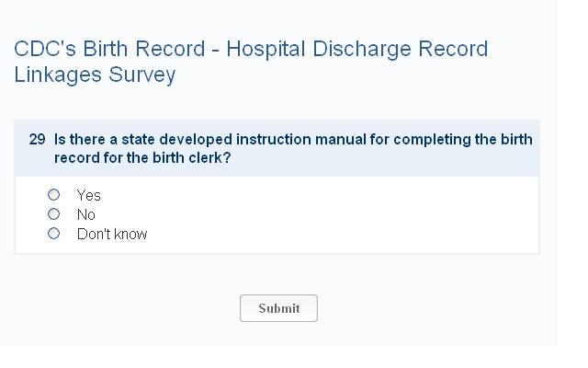Click the word CDC's in the heading
This screenshot has height=368, width=588.
pyautogui.click(x=44, y=49)
